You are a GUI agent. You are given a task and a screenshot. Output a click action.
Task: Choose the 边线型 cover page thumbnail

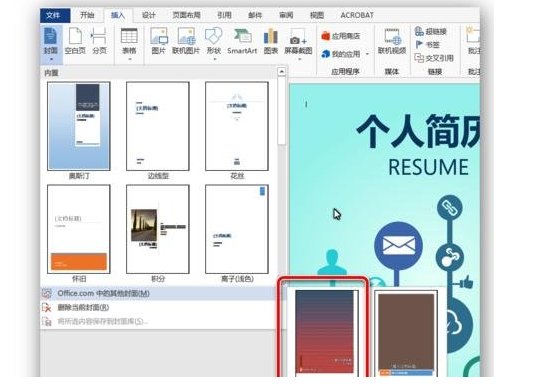tap(158, 126)
